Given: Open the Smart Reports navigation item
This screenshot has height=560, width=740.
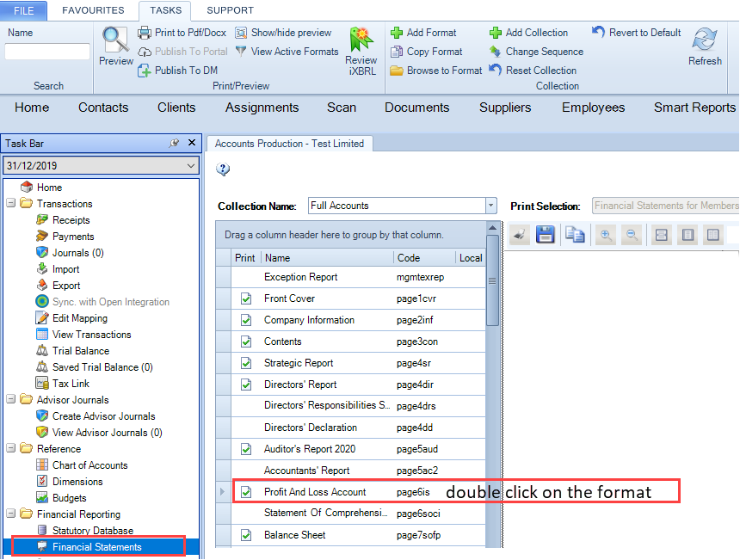Looking at the screenshot, I should pos(694,108).
